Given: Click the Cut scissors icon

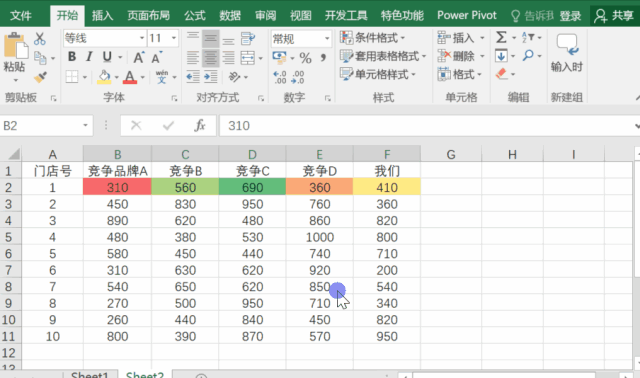Looking at the screenshot, I should 40,39.
